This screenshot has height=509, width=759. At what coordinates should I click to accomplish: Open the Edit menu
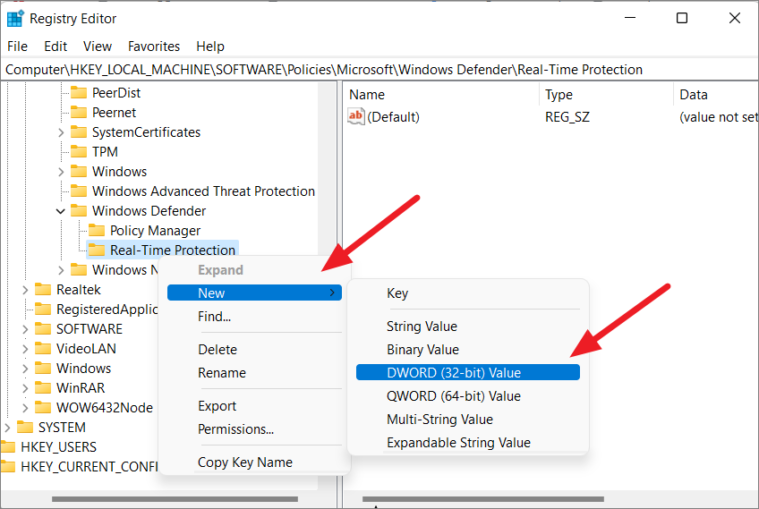coord(55,46)
